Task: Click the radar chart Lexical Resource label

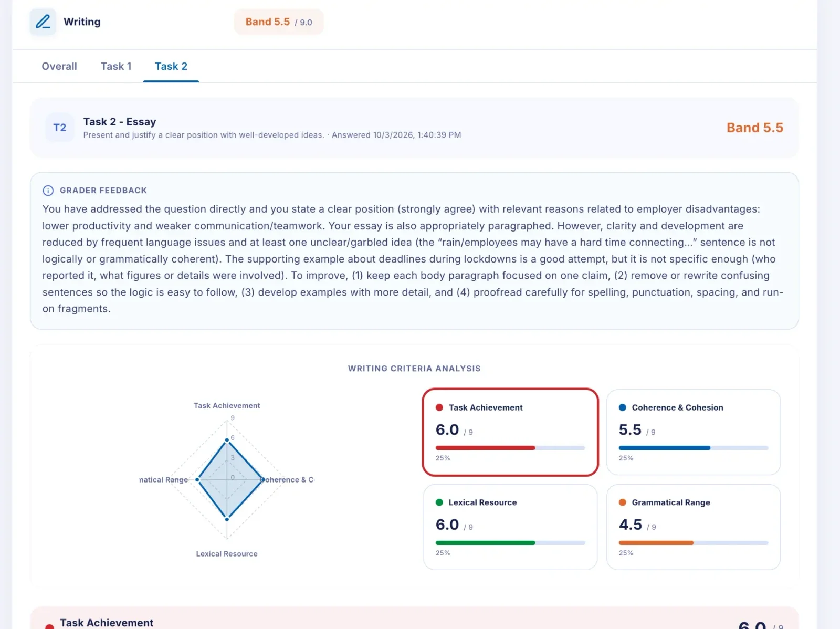Action: click(x=227, y=554)
